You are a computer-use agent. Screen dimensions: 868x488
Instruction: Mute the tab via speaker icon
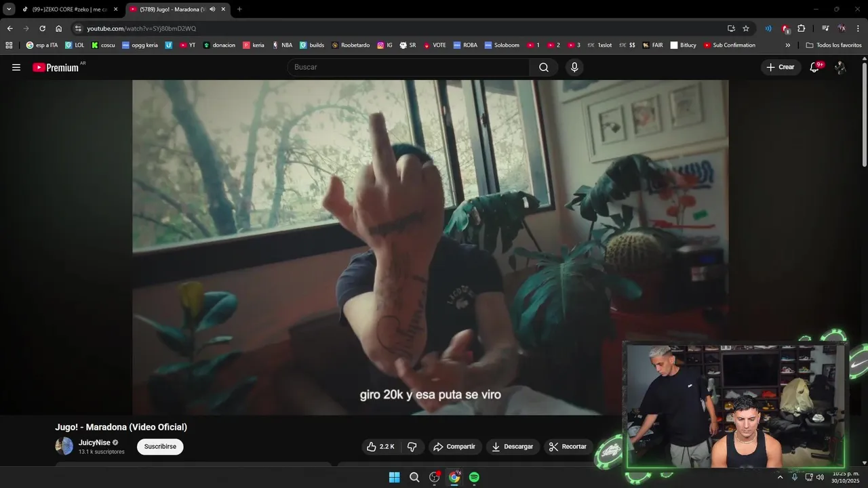(212, 9)
